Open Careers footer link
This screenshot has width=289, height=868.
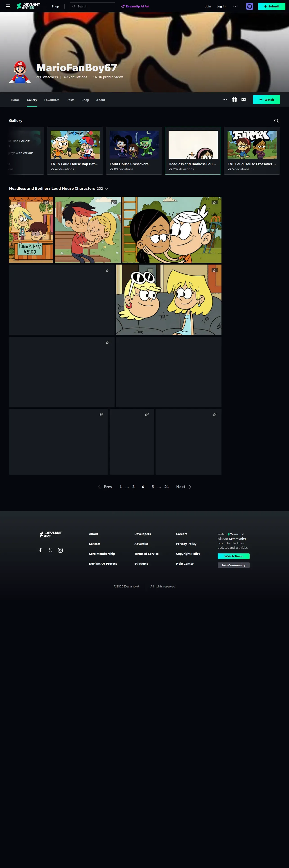[182, 534]
